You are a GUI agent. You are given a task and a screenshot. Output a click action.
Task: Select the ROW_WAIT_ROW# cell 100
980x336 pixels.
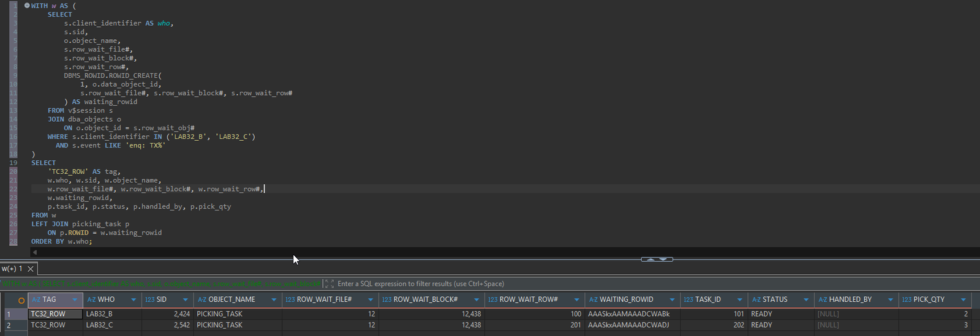click(x=534, y=314)
